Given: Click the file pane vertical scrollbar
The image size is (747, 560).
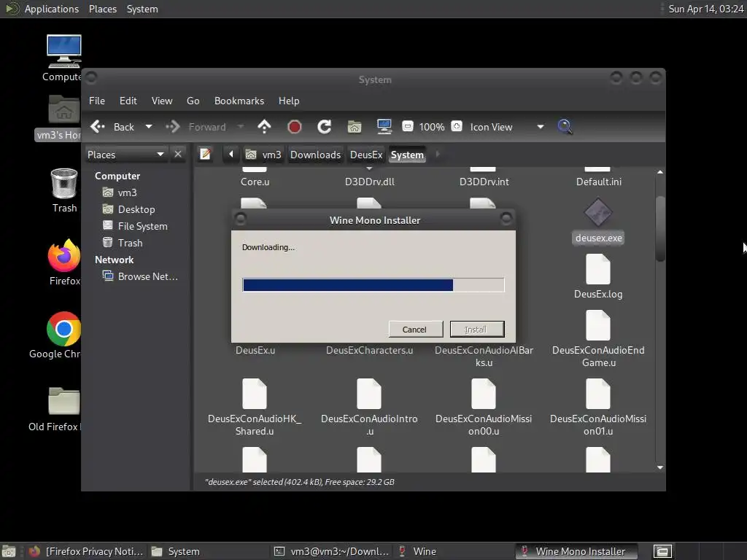Looking at the screenshot, I should (x=659, y=228).
